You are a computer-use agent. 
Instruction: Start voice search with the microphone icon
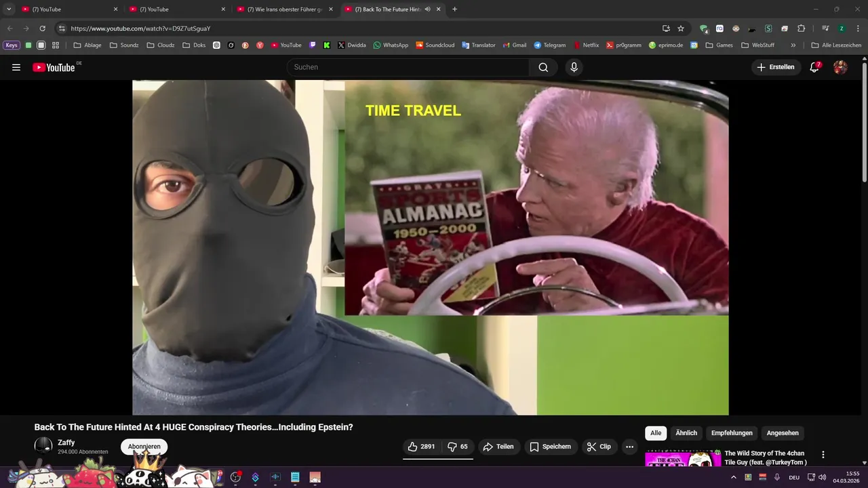(574, 67)
